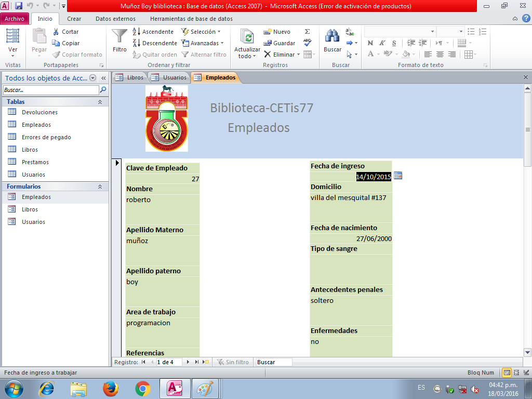Toggle left text alignment

pyautogui.click(x=428, y=54)
